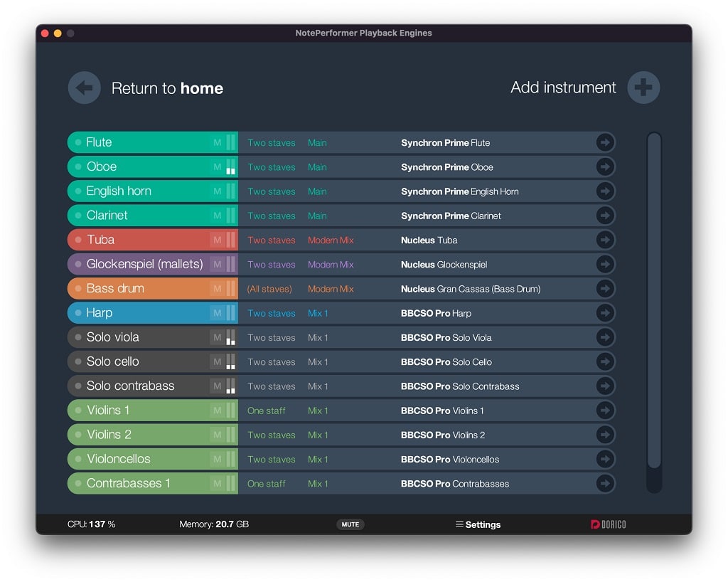Toggle the global MUTE button
Screen dimensions: 728x582
tap(350, 524)
